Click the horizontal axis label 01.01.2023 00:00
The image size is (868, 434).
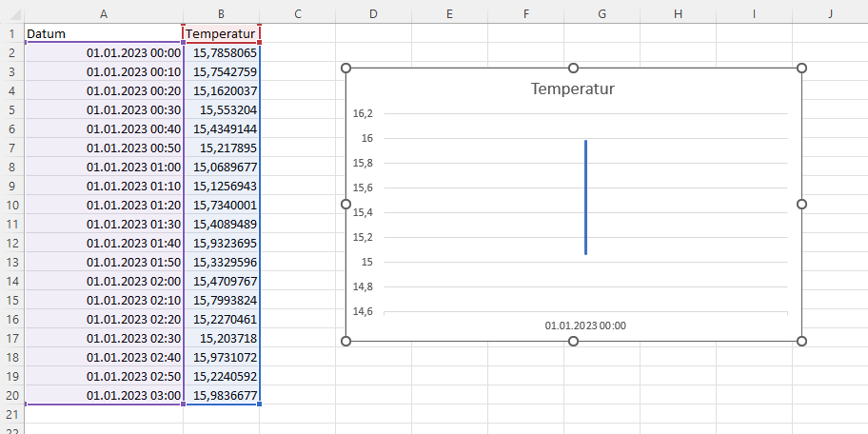[x=585, y=325]
